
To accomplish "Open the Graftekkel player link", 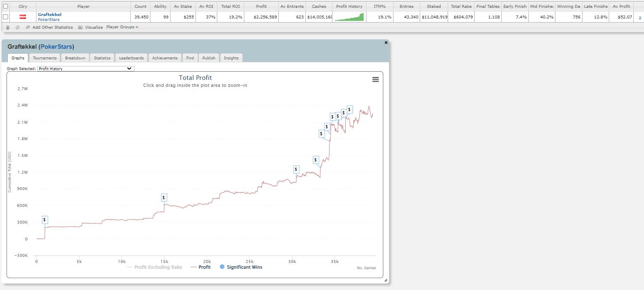I will (50, 14).
